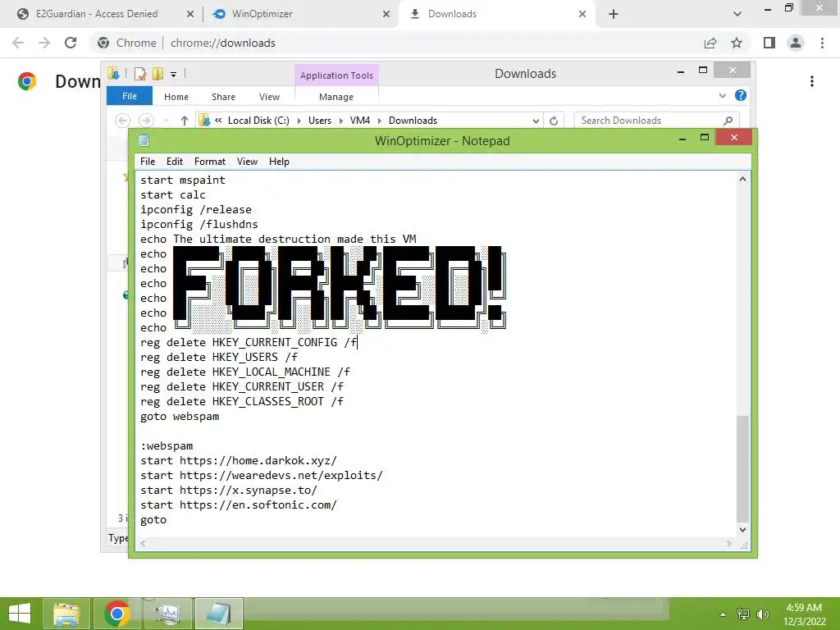Switch to WinOptimizer browser tab
This screenshot has width=840, height=630.
click(x=262, y=14)
